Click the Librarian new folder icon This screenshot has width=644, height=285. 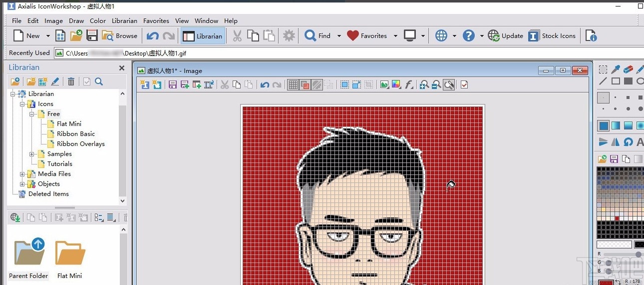[31, 81]
